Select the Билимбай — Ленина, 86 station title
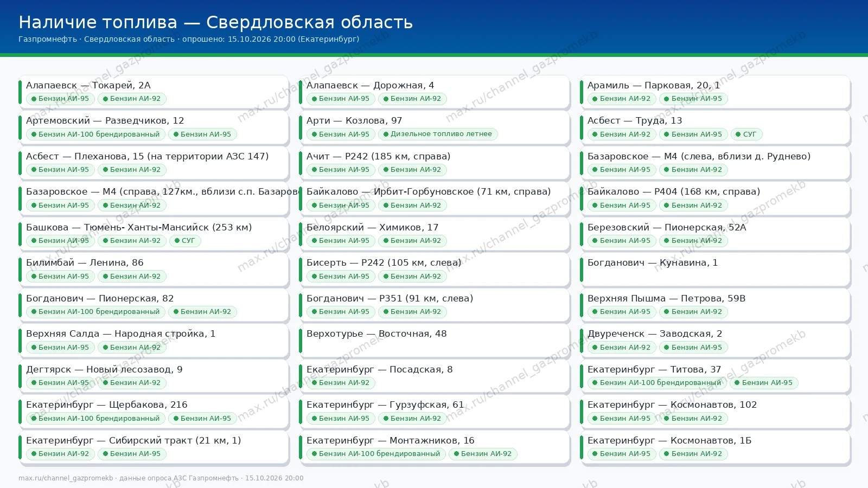Viewport: 868px width, 488px height. (x=85, y=262)
